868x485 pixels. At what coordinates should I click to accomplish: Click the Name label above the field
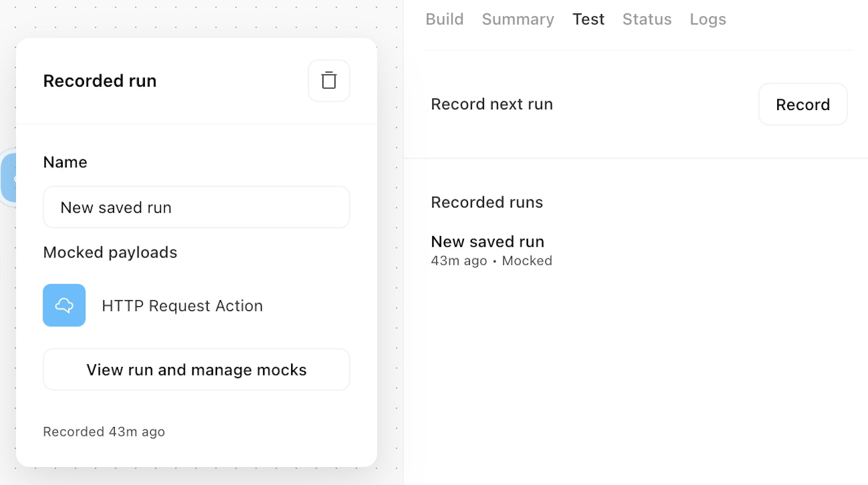click(65, 162)
